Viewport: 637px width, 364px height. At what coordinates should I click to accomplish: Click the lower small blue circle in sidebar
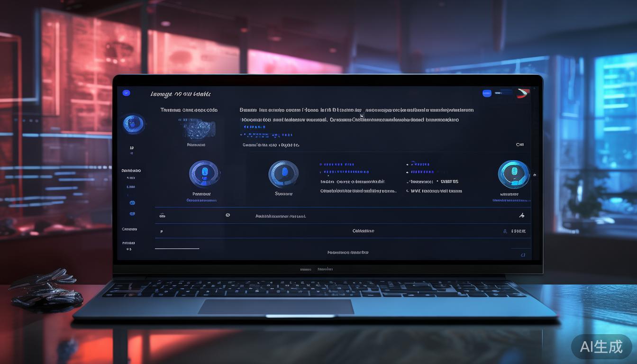click(x=132, y=214)
